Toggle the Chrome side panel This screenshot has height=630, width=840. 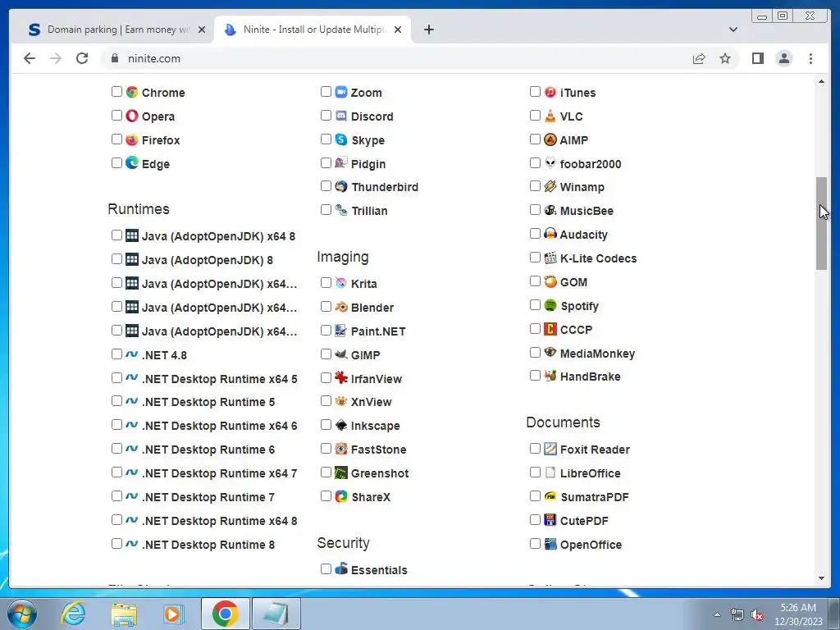(757, 58)
